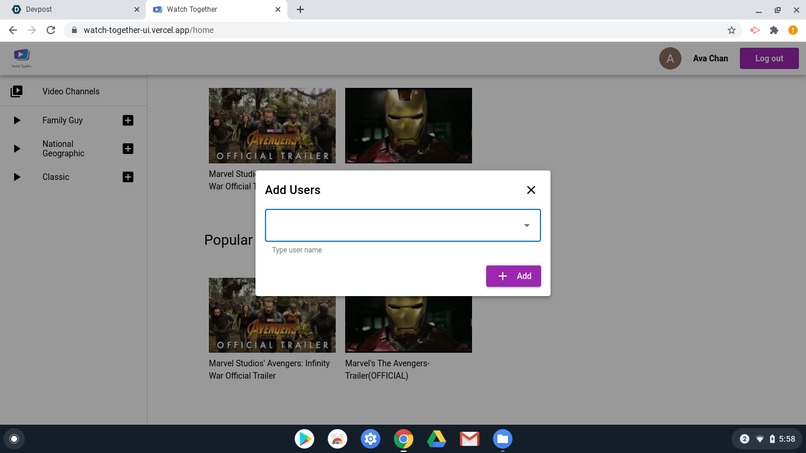
Task: Open Google Drive from shelf
Action: click(x=436, y=439)
